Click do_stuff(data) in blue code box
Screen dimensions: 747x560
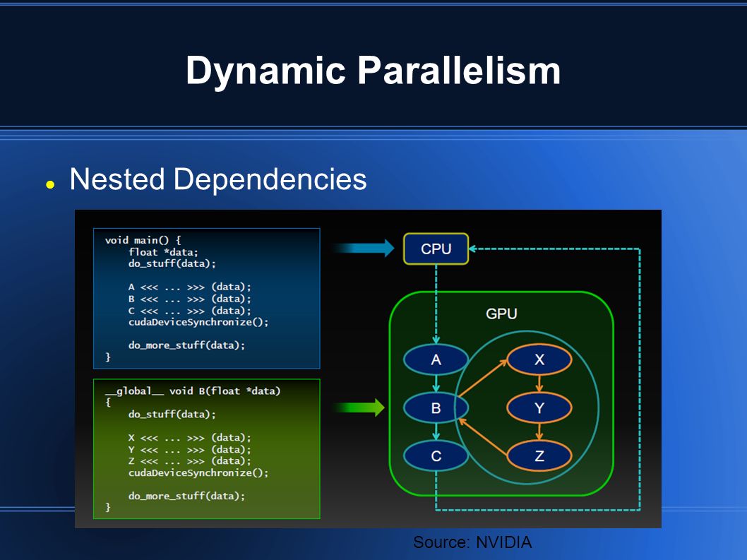point(172,263)
